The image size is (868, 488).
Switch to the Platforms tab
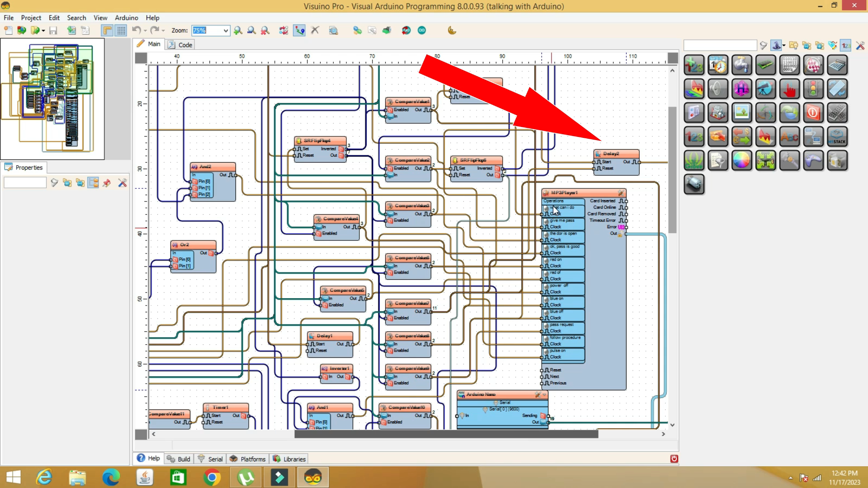coord(247,459)
